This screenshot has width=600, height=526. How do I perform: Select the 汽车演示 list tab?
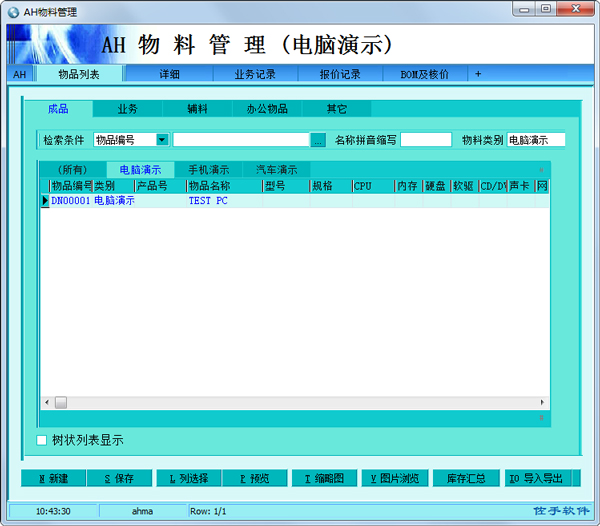[276, 169]
